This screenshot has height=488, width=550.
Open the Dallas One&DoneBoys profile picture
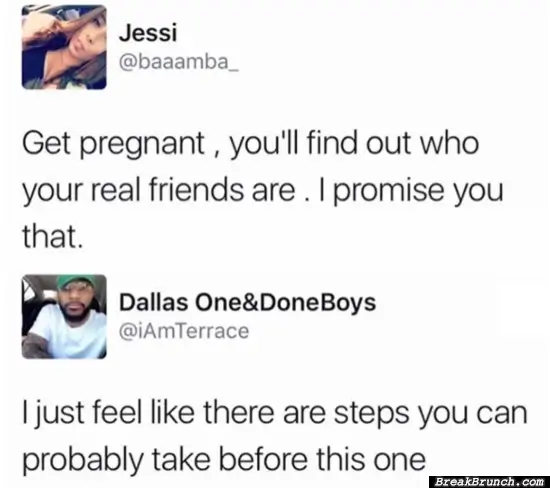click(x=64, y=317)
